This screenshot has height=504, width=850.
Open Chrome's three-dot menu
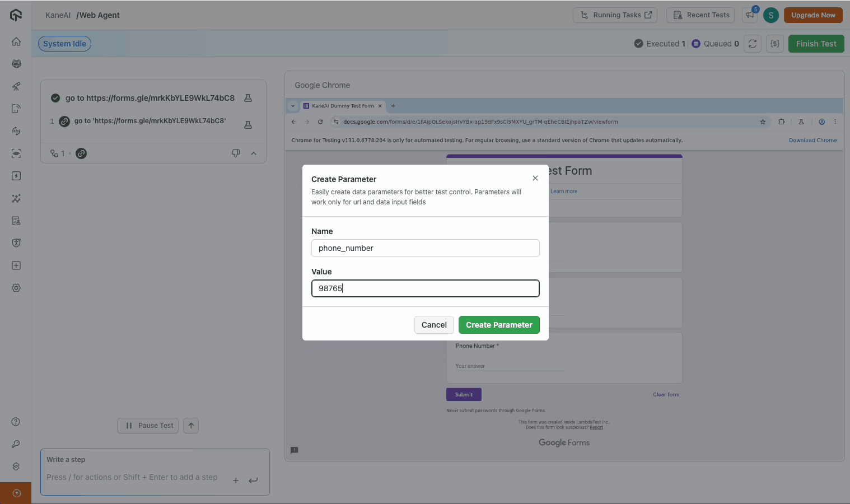point(835,122)
